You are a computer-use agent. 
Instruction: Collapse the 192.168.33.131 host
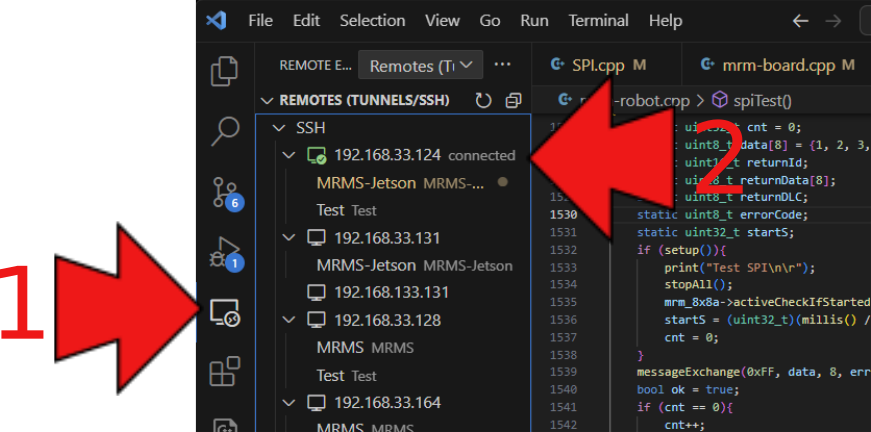(290, 238)
